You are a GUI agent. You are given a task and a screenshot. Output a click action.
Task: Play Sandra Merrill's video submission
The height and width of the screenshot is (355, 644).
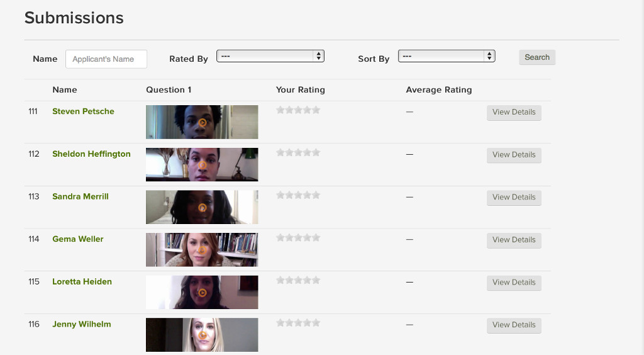pyautogui.click(x=202, y=208)
